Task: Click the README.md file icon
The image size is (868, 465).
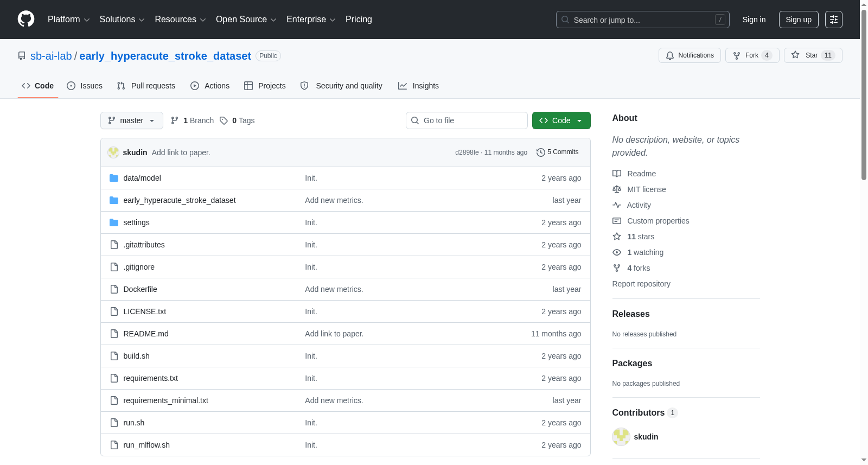Action: [x=114, y=334]
